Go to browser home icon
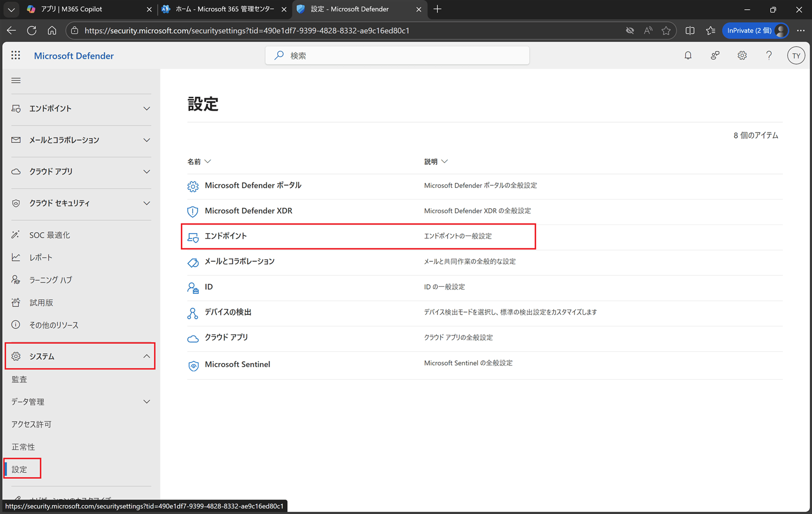812x514 pixels. point(52,30)
